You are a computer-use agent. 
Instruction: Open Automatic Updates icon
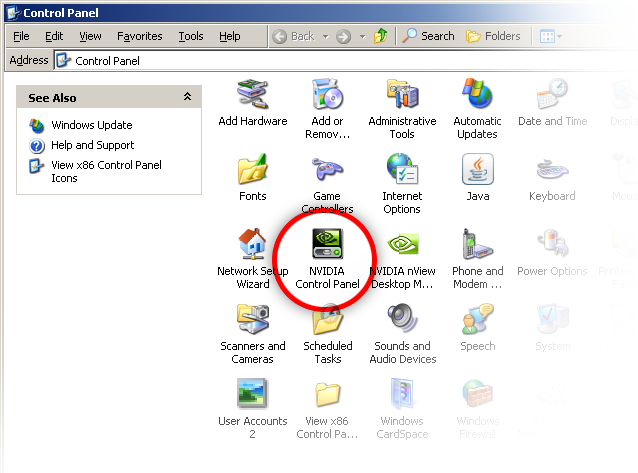[x=477, y=94]
